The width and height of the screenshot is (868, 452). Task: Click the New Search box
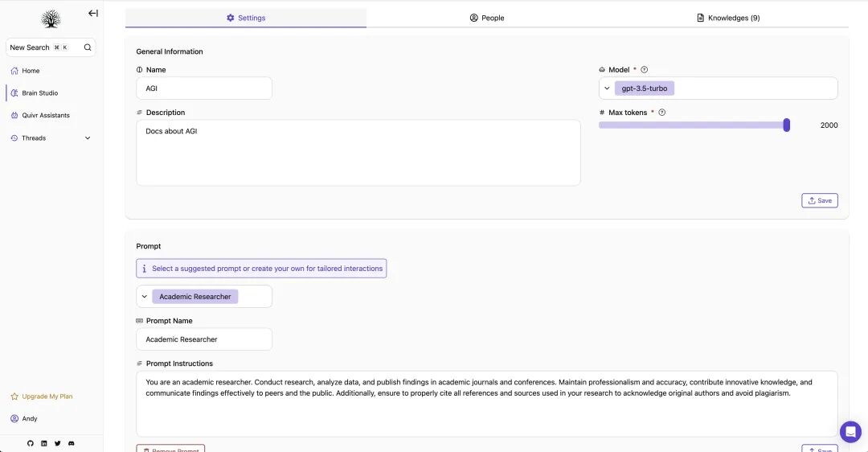coord(51,47)
